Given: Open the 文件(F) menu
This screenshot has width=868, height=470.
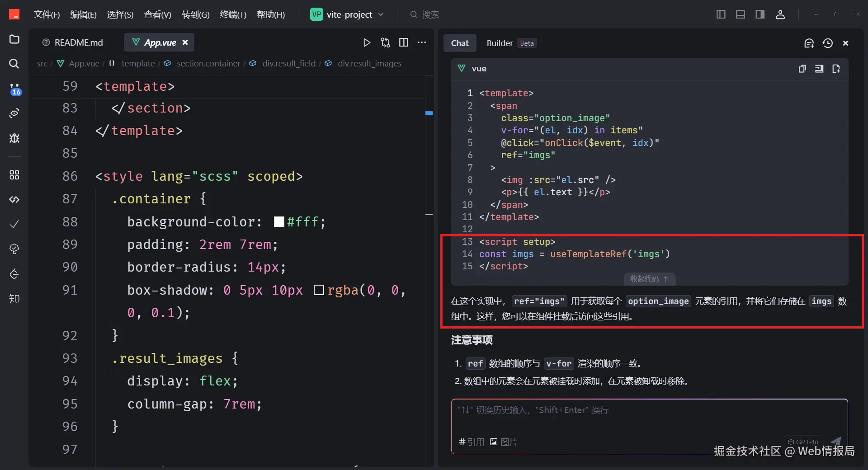Looking at the screenshot, I should pyautogui.click(x=47, y=14).
